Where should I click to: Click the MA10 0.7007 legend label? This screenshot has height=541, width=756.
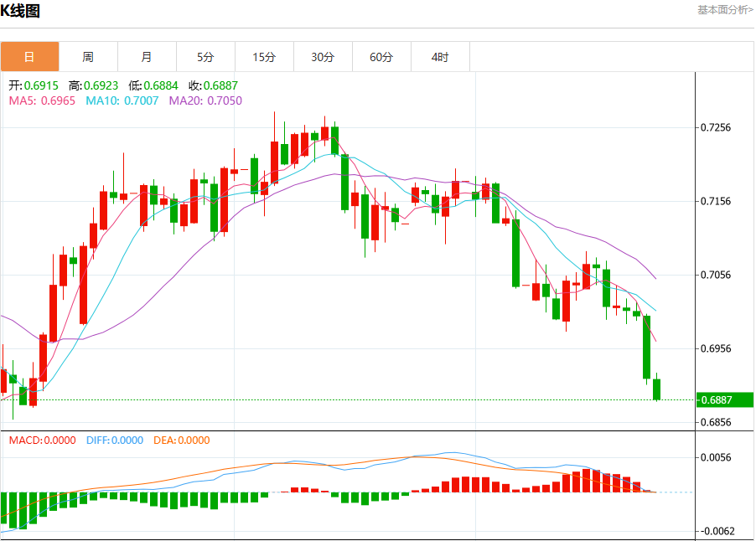coord(122,100)
